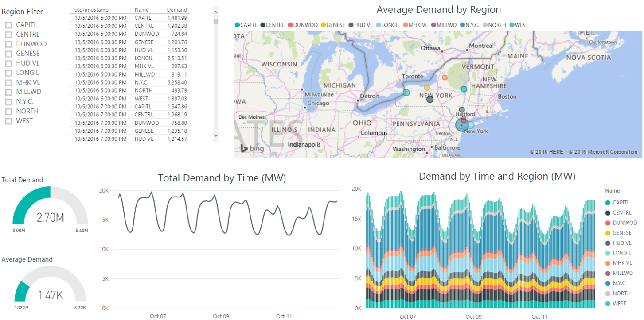The height and width of the screenshot is (320, 644).
Task: Toggle the LONGIL region filter checkbox
Action: 8,73
